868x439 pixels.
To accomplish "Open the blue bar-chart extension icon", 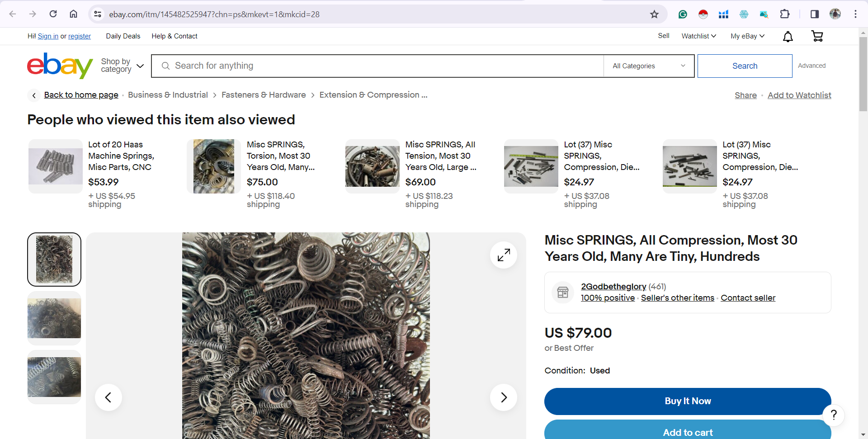I will (x=723, y=14).
